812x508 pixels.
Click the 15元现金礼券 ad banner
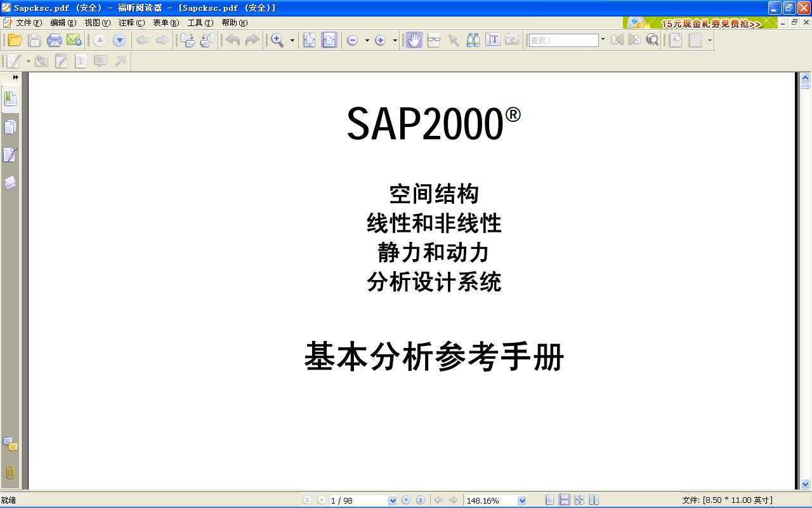(700, 23)
